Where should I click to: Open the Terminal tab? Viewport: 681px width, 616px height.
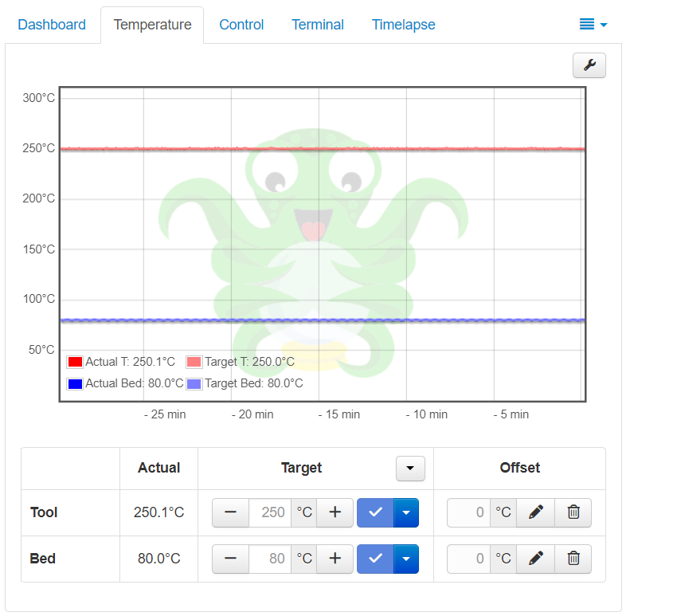tap(318, 25)
